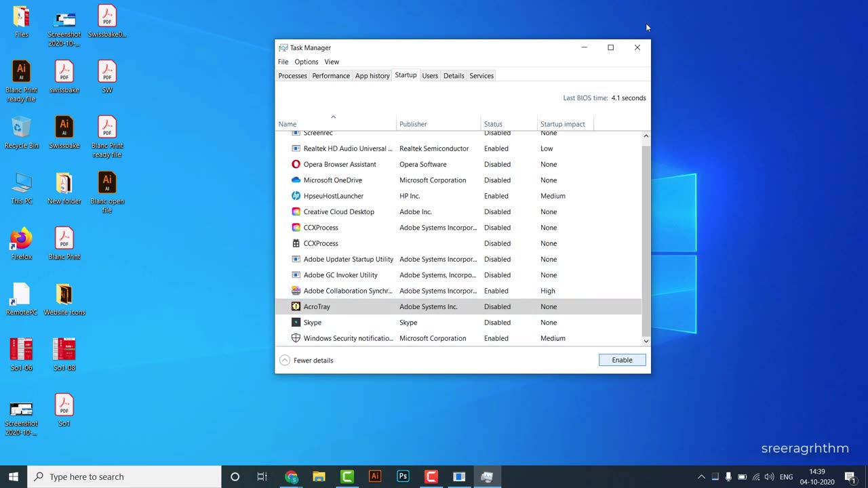Click the HpseuHostLauncher HP icon
Image resolution: width=868 pixels, height=488 pixels.
click(296, 196)
